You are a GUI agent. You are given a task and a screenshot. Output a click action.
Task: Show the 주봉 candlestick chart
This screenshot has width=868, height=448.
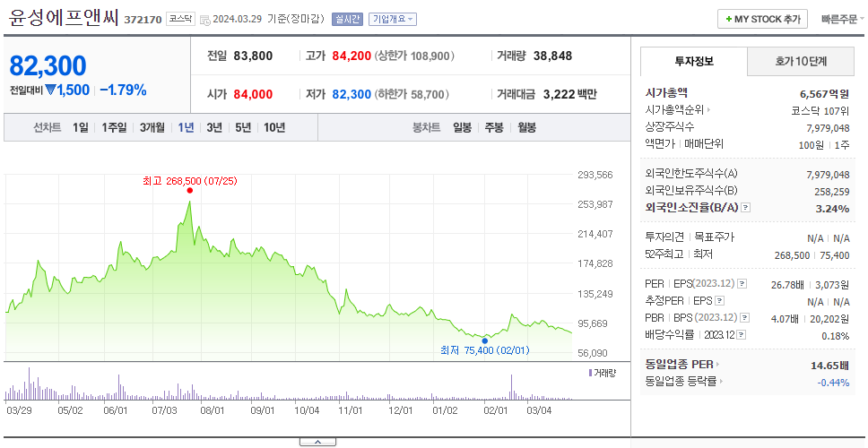(494, 128)
